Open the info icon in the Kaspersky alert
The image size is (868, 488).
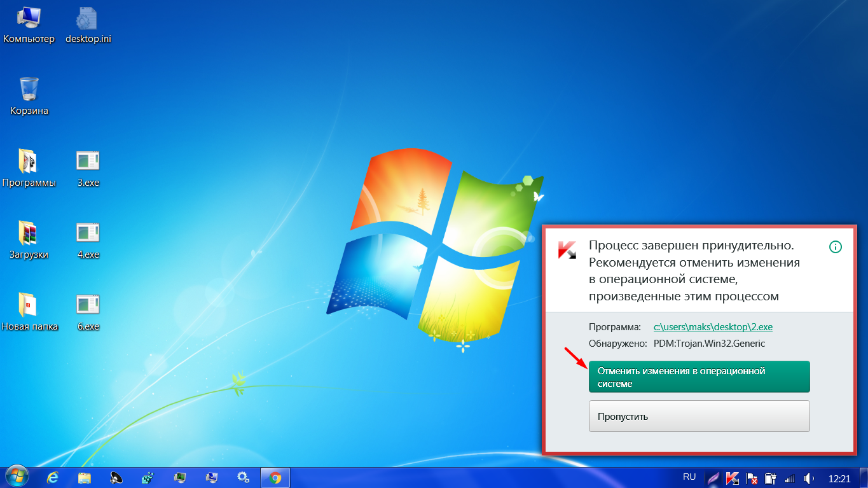836,247
